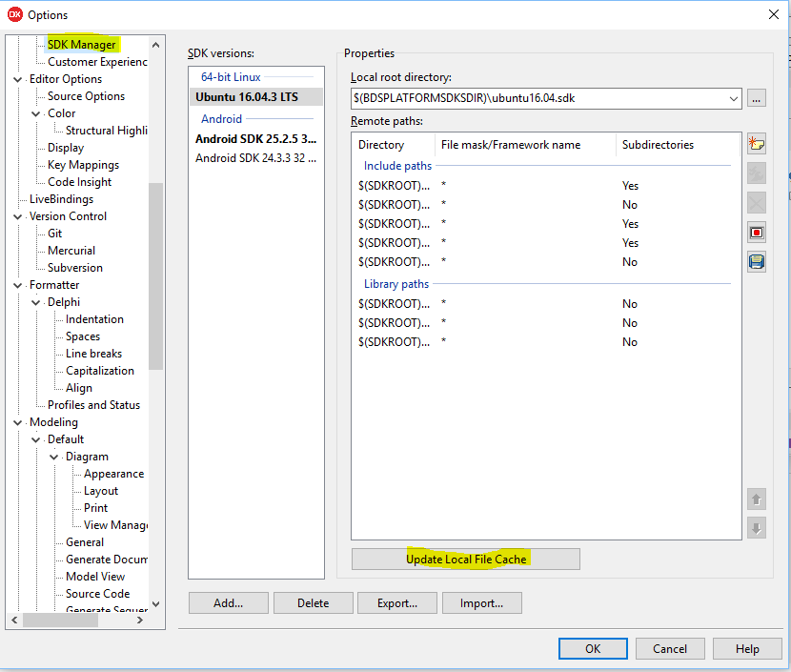Select Ubuntu 16.04.3 LTS SDK version

click(256, 97)
